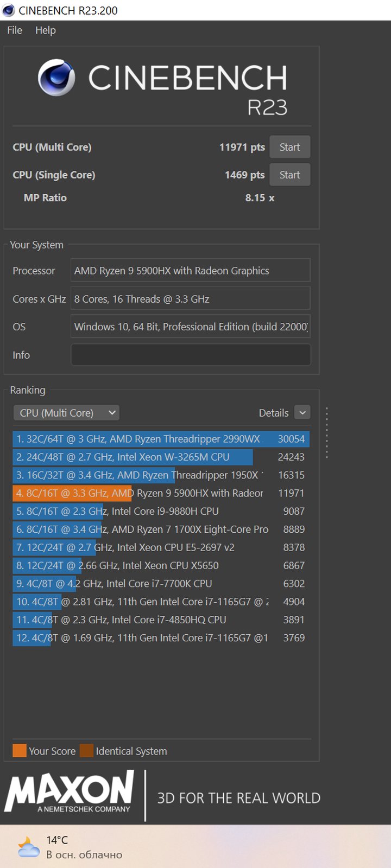Click the brown Identical System swatch
The width and height of the screenshot is (391, 868).
86,751
